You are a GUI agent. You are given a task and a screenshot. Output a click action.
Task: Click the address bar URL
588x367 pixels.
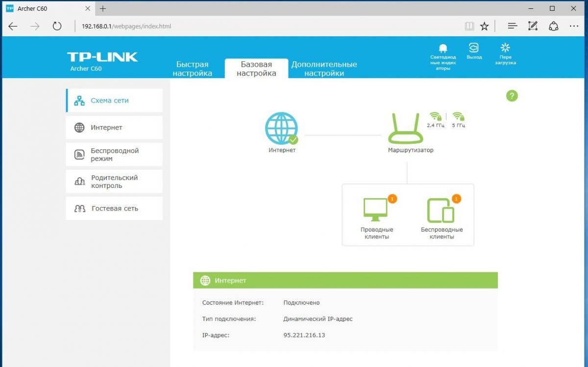pyautogui.click(x=126, y=26)
